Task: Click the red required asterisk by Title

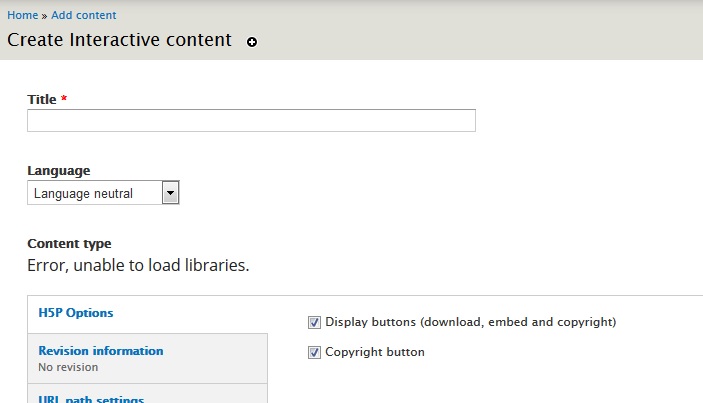Action: (64, 98)
